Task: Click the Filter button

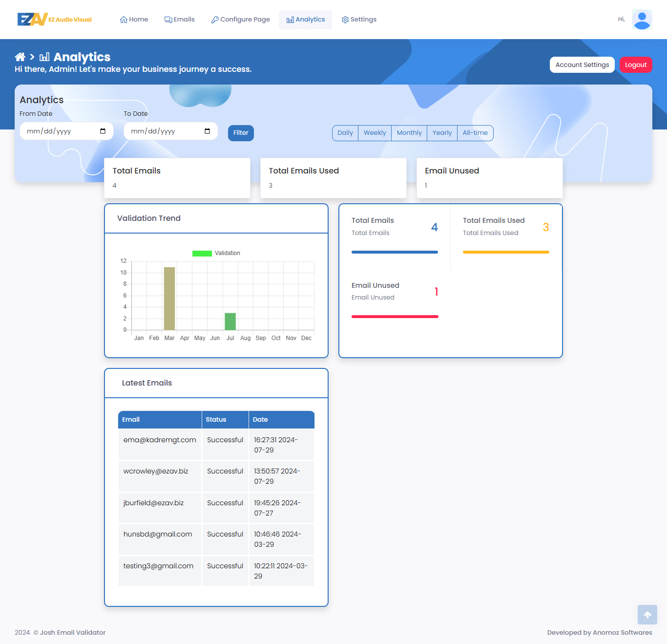Action: coord(240,133)
